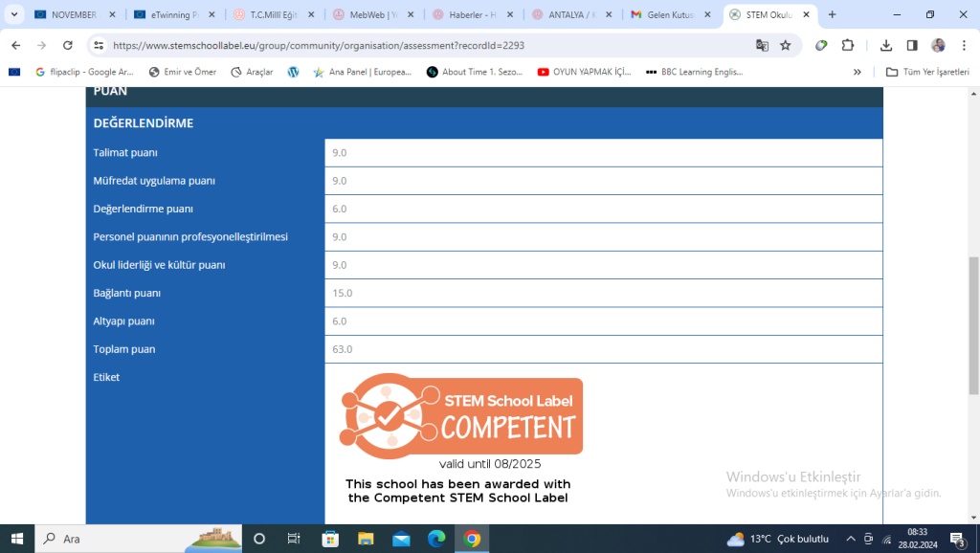The height and width of the screenshot is (553, 980).
Task: Open the WordPress bookmark icon
Action: pos(293,72)
